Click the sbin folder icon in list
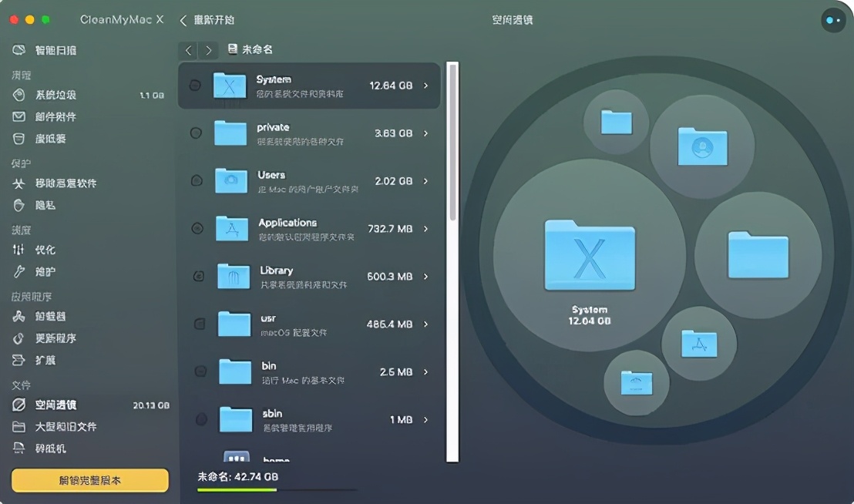This screenshot has height=504, width=854. click(x=236, y=420)
